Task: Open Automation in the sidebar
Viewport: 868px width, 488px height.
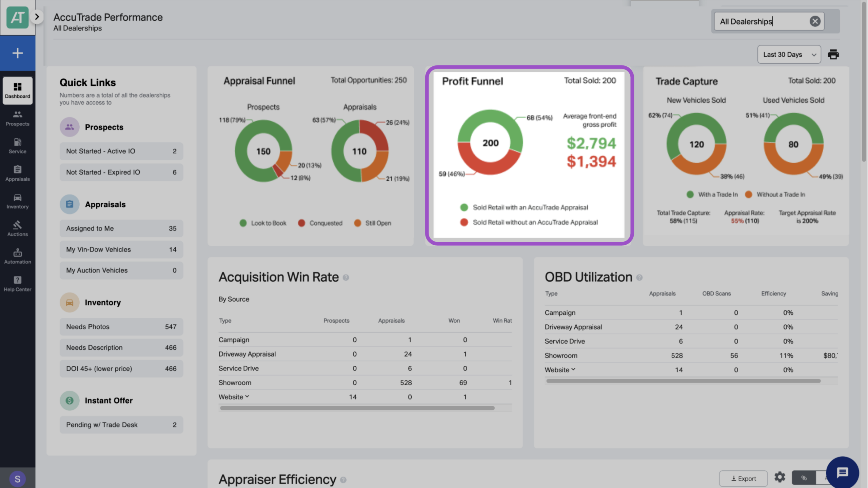Action: [18, 257]
